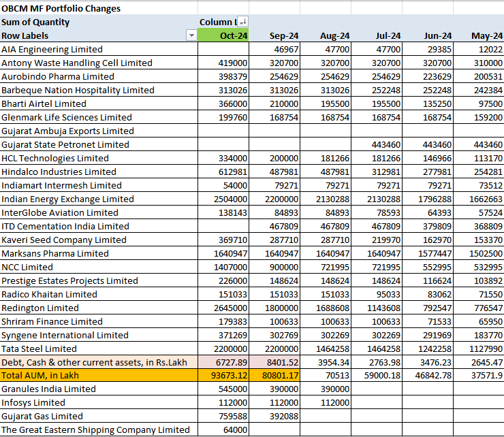This screenshot has width=504, height=437.
Task: Click Bharti Airtel Oct-24 value 366000
Action: click(233, 103)
